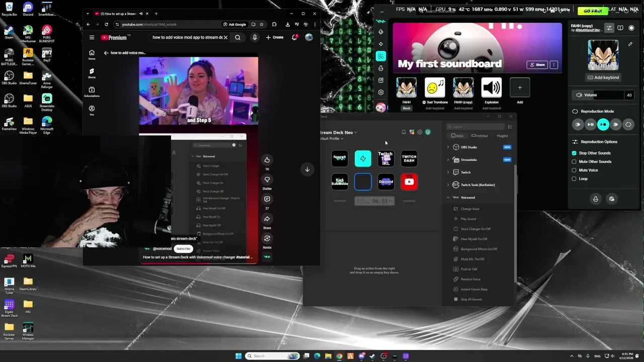644x362 pixels.
Task: Select the Kick SubMode key
Action: click(x=340, y=182)
